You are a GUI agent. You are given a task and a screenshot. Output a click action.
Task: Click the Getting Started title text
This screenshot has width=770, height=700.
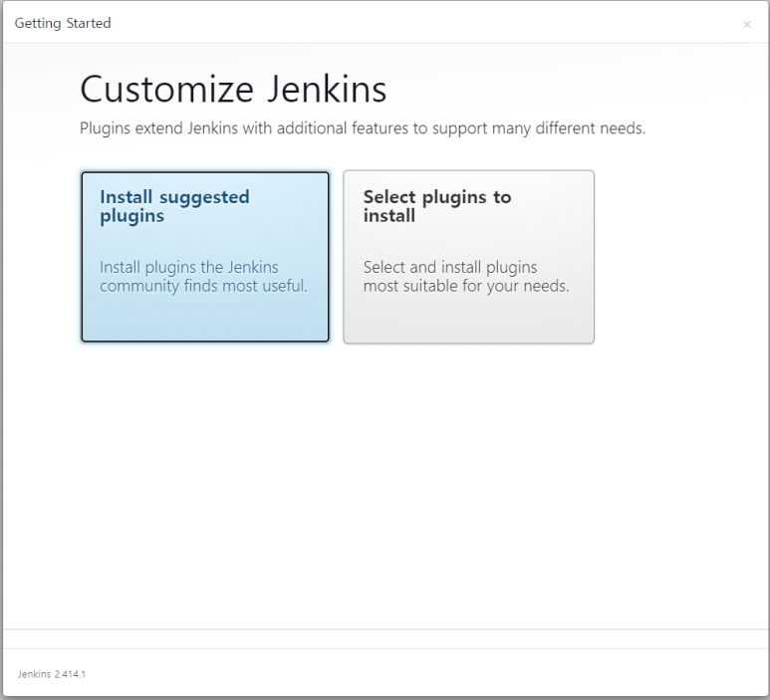click(x=63, y=23)
